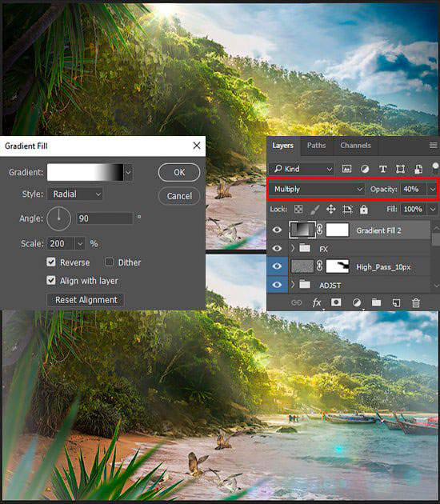
Task: Select the Gradient Fill 2 layer thumbnail
Action: pos(302,230)
